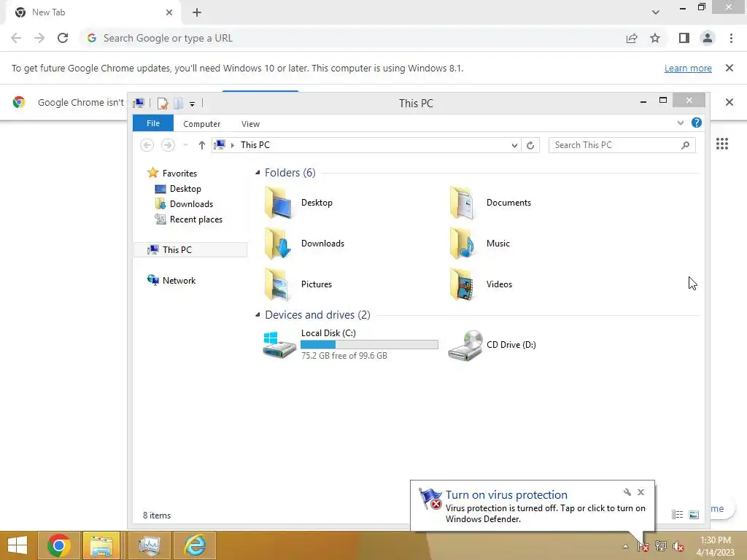
Task: Collapse the Devices and drives (2) group
Action: 258,315
